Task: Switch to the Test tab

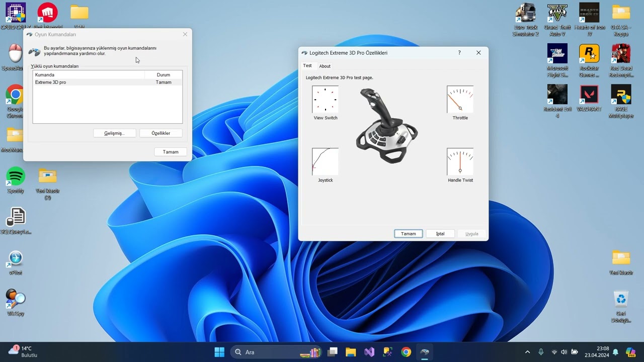Action: [307, 66]
